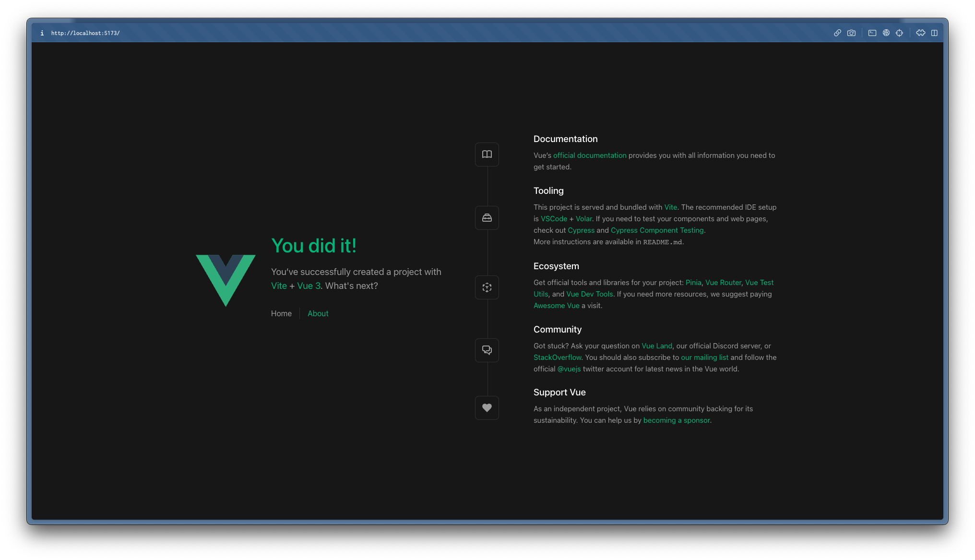
Task: Click the Tooling toolbox icon
Action: click(487, 218)
